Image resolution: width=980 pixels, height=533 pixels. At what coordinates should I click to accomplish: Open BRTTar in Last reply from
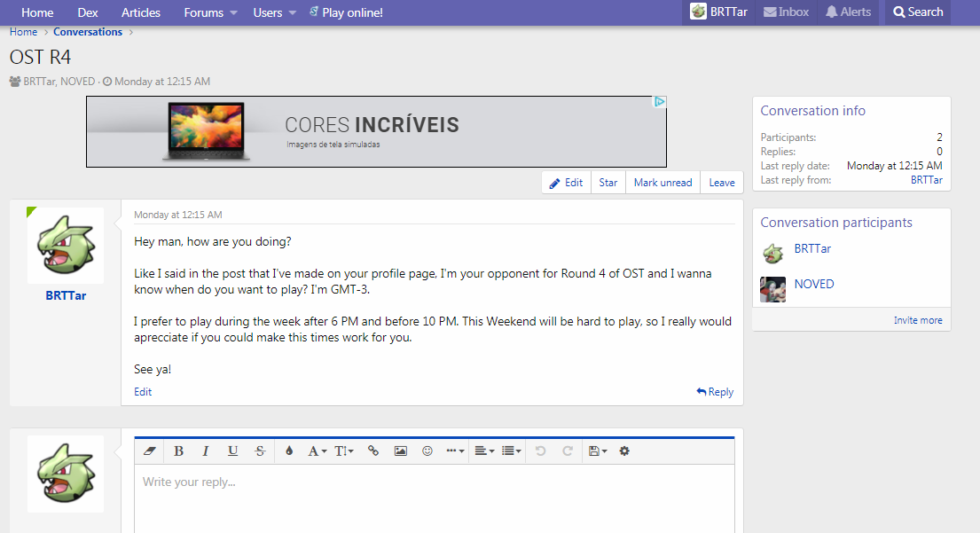point(926,180)
